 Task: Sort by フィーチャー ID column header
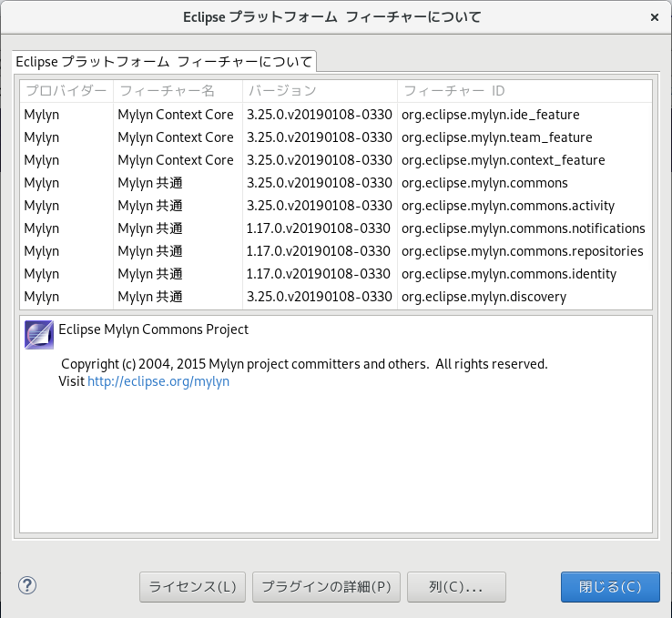(524, 91)
